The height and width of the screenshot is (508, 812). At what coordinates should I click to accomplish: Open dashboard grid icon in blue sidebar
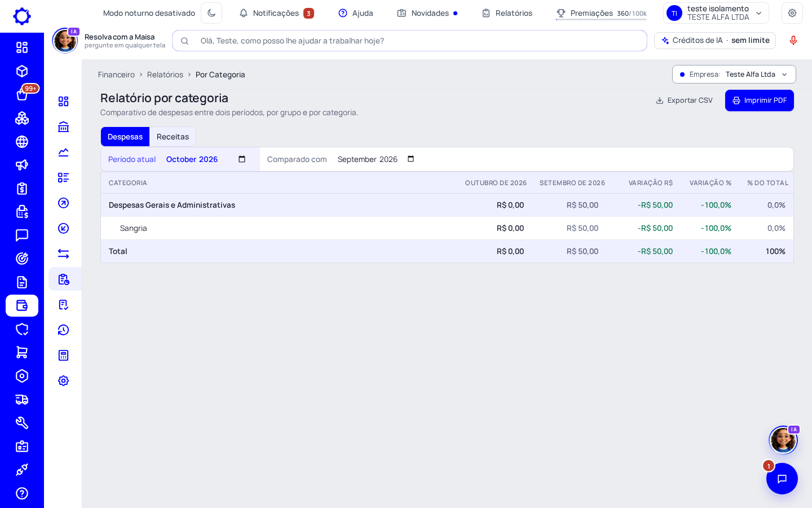tap(22, 47)
